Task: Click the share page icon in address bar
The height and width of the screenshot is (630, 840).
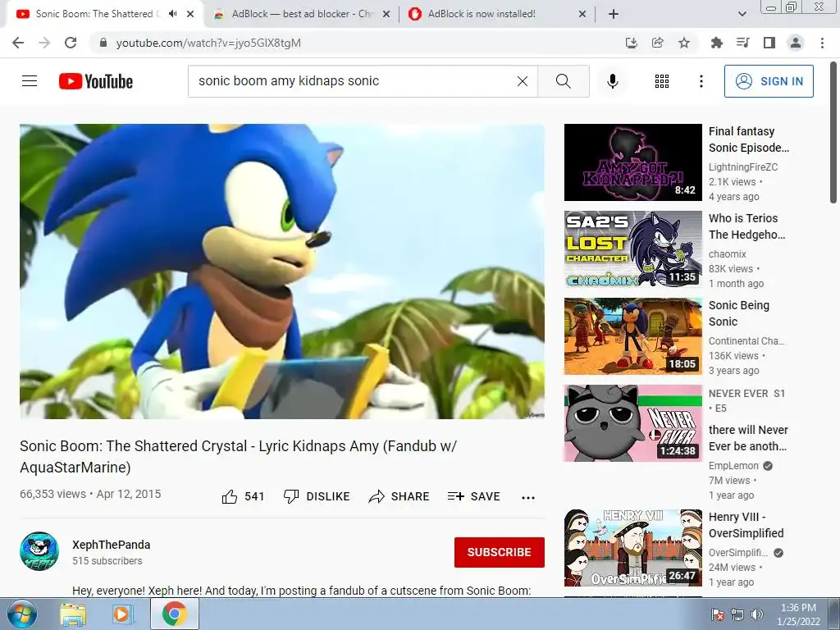Action: (x=658, y=43)
